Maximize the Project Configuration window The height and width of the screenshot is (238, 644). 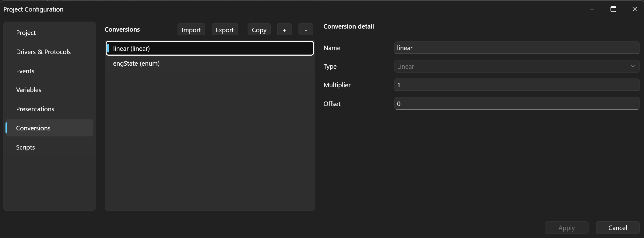[613, 9]
